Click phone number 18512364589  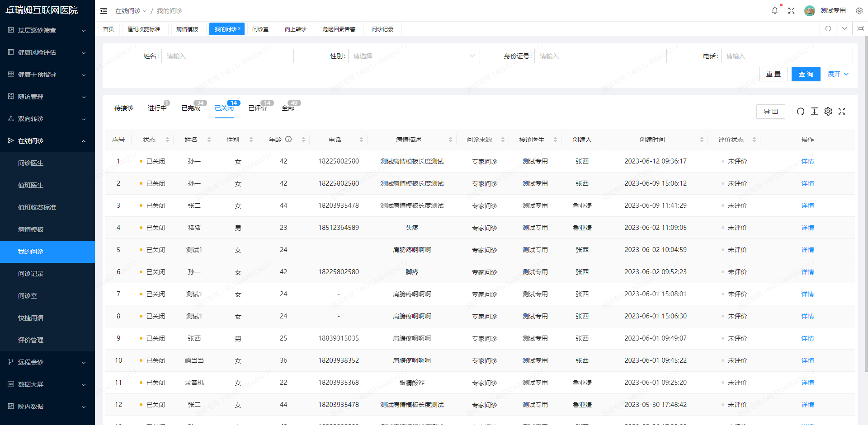(x=339, y=228)
